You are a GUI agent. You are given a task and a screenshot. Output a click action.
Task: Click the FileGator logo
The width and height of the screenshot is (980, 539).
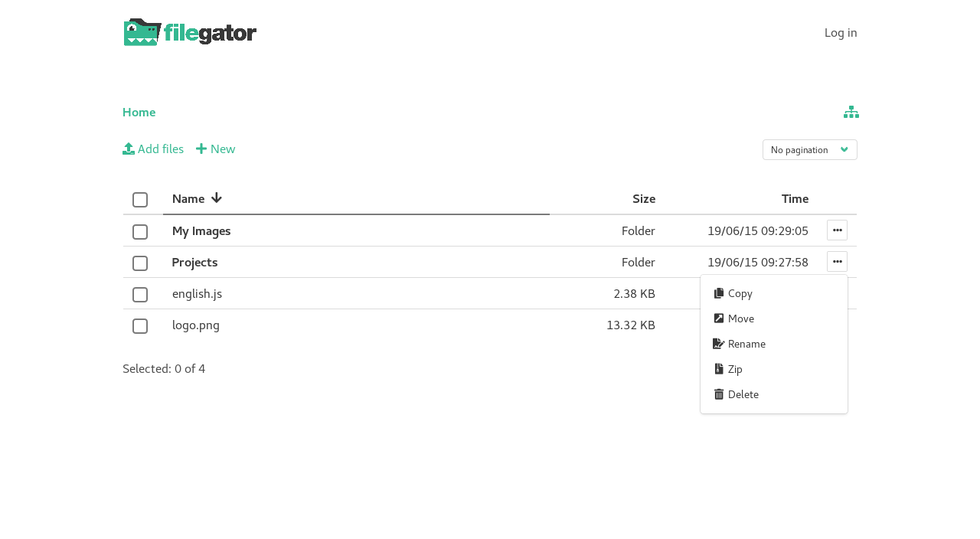(x=189, y=31)
